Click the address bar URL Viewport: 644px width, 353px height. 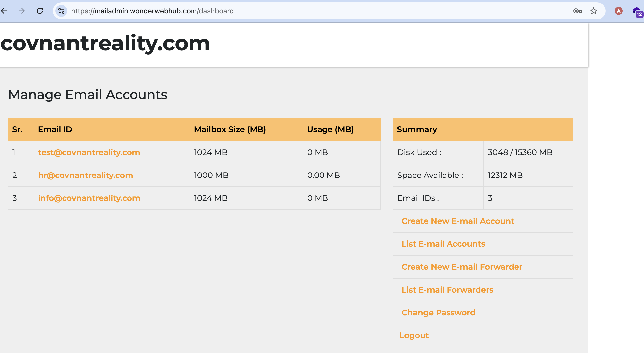pyautogui.click(x=152, y=11)
